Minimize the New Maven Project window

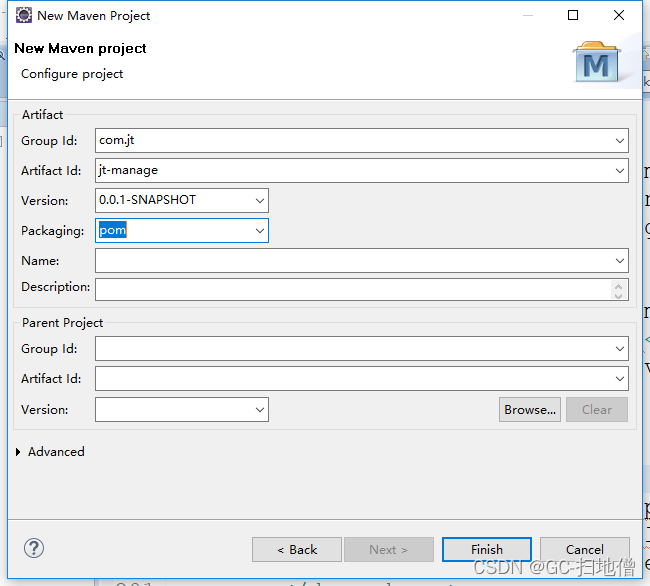pos(528,15)
